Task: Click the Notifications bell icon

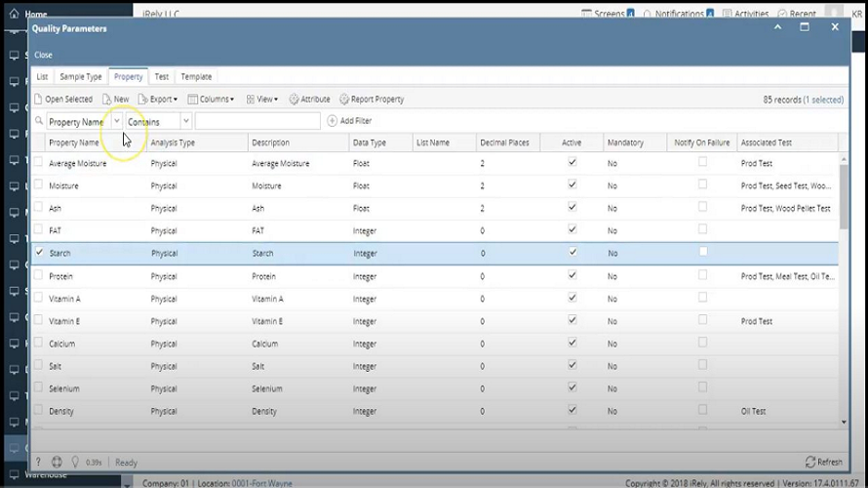Action: 648,14
